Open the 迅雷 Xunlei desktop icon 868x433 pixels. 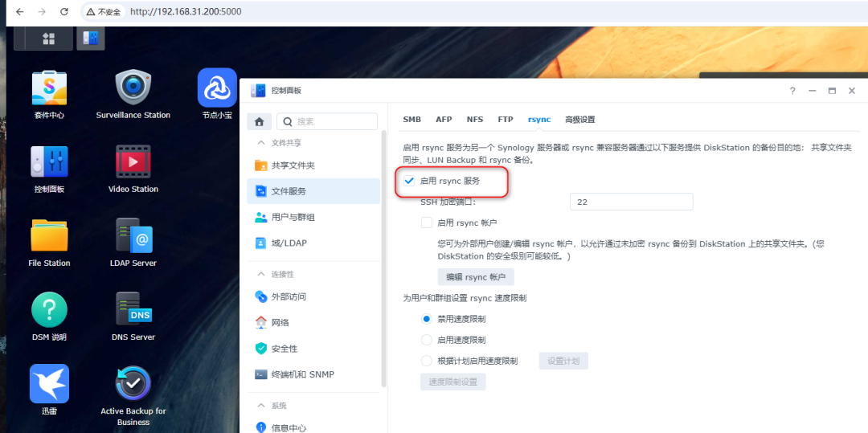49,384
